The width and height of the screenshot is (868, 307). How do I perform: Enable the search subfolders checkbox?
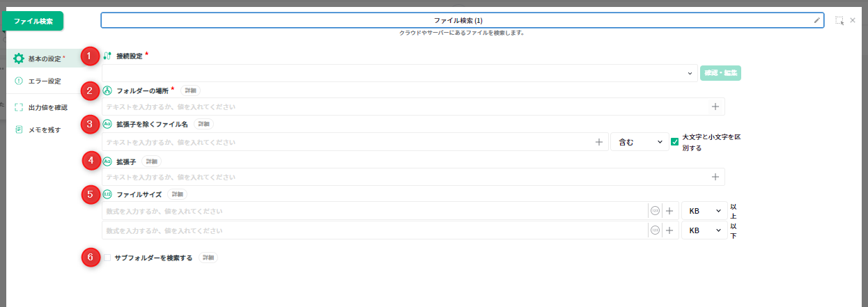(107, 258)
